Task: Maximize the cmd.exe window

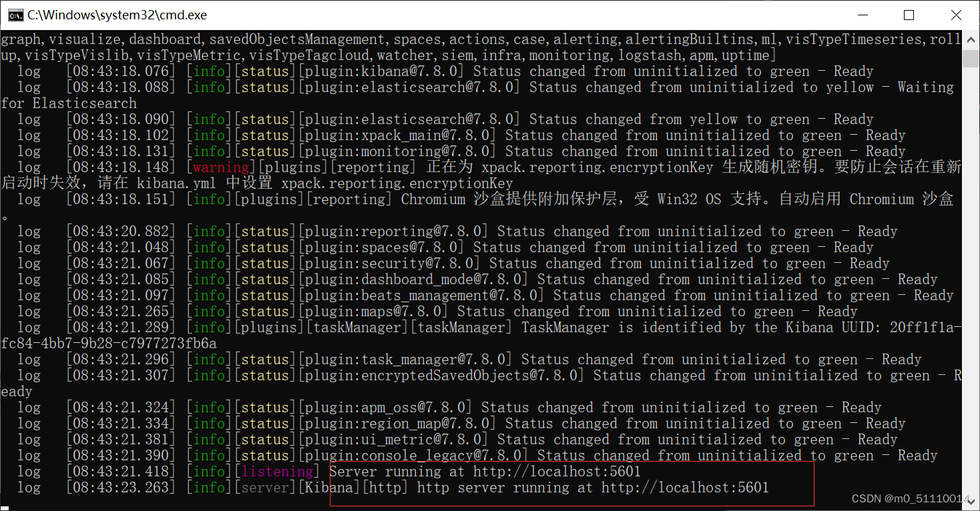Action: [x=909, y=15]
